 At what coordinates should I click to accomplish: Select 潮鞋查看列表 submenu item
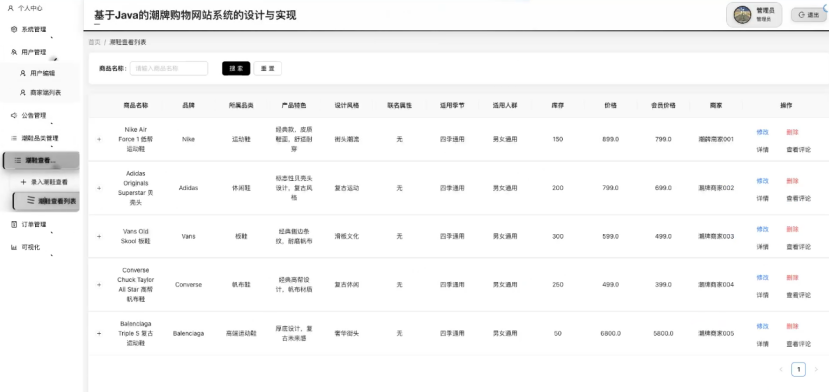pyautogui.click(x=47, y=201)
